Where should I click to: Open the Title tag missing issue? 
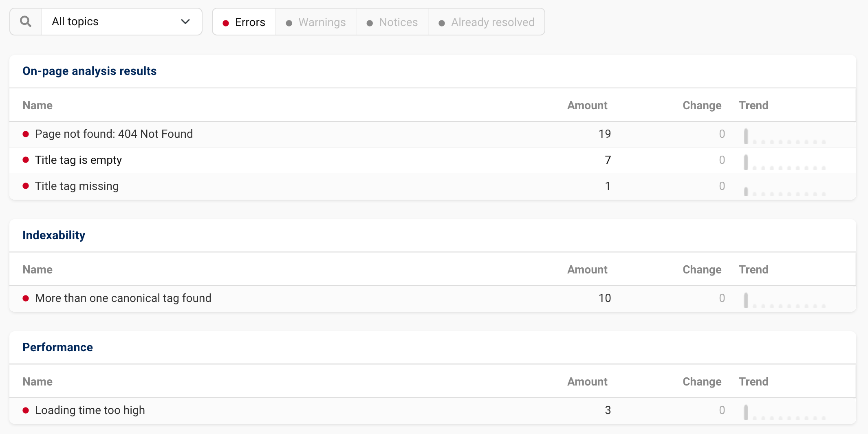(432, 187)
